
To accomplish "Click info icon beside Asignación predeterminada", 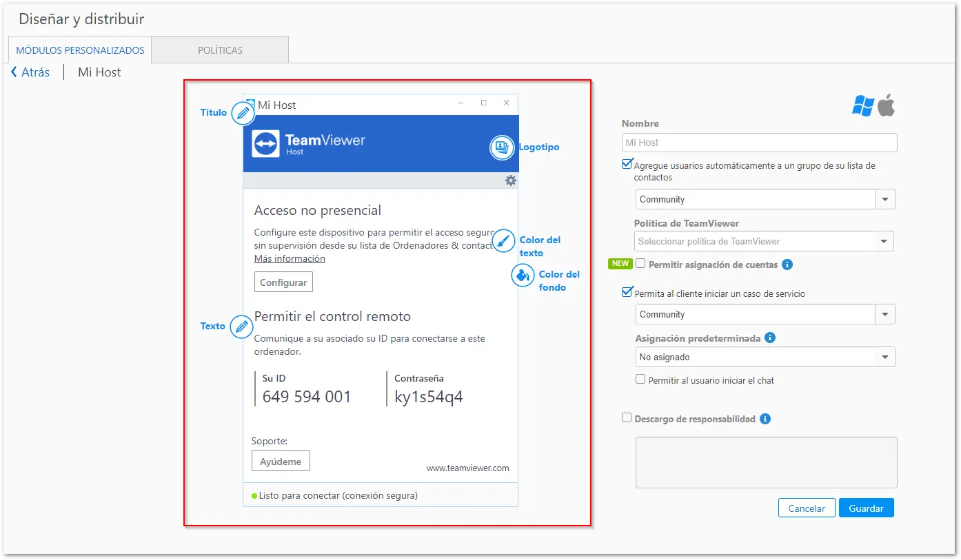I will point(770,338).
